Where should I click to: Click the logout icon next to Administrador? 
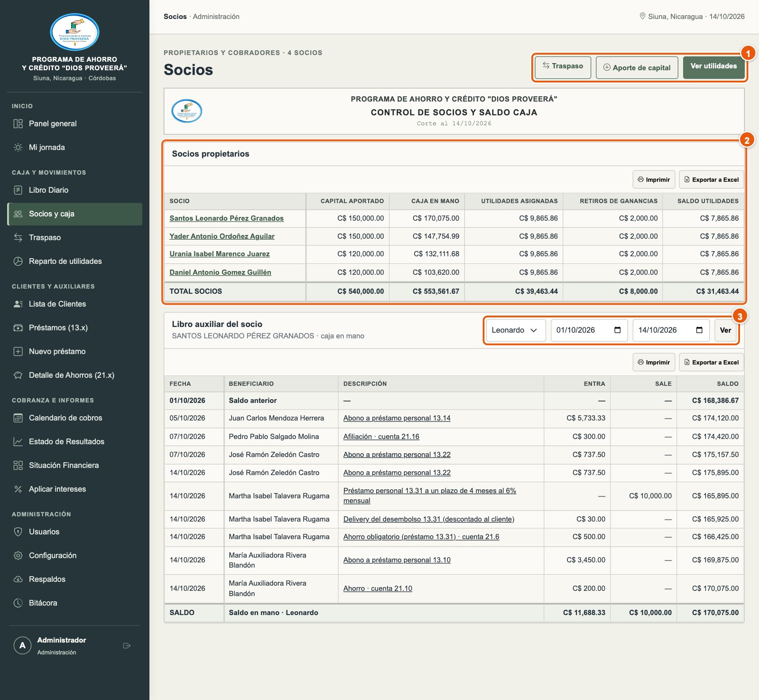click(x=127, y=646)
